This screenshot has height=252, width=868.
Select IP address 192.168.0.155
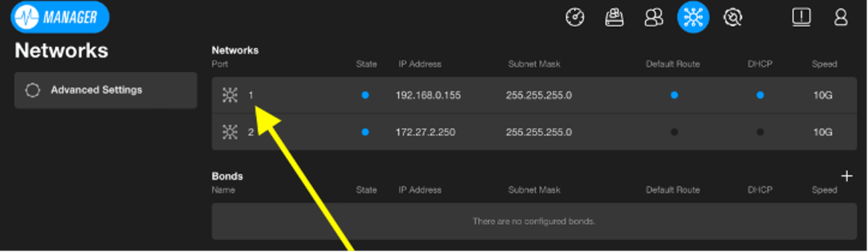click(428, 96)
